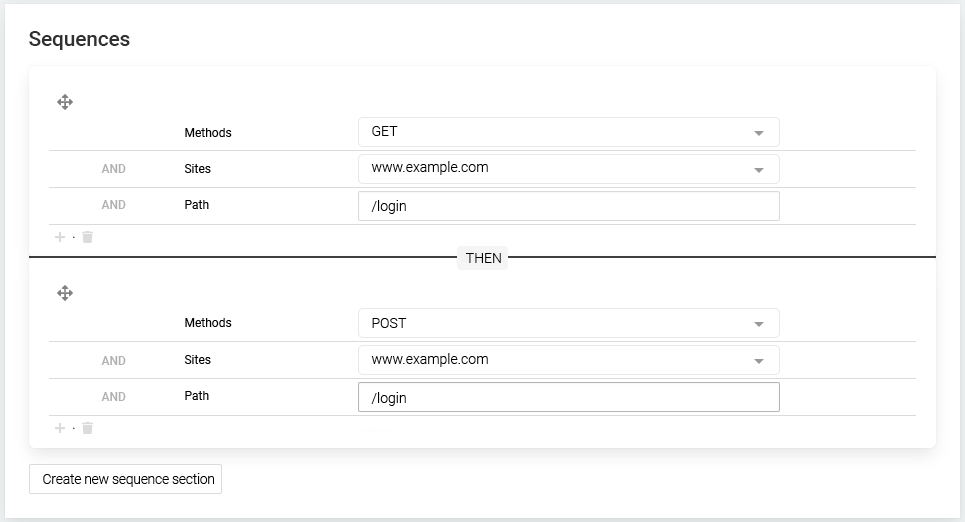The height and width of the screenshot is (522, 965).
Task: Delete the first sequence section via trash icon
Action: [87, 237]
